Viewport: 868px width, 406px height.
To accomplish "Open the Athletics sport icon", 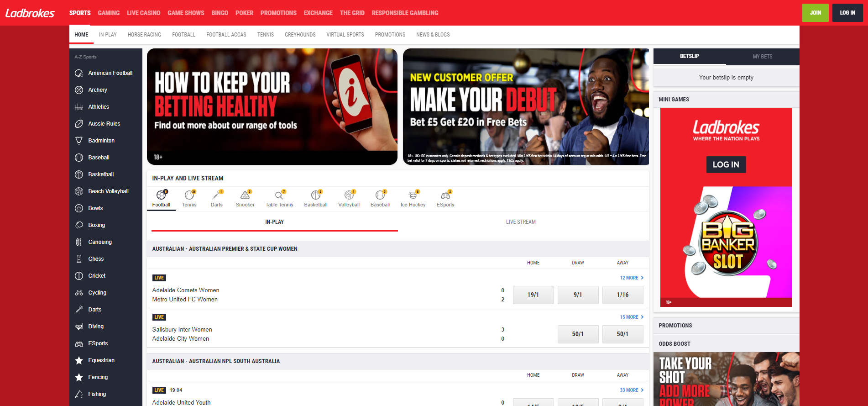I will point(79,107).
